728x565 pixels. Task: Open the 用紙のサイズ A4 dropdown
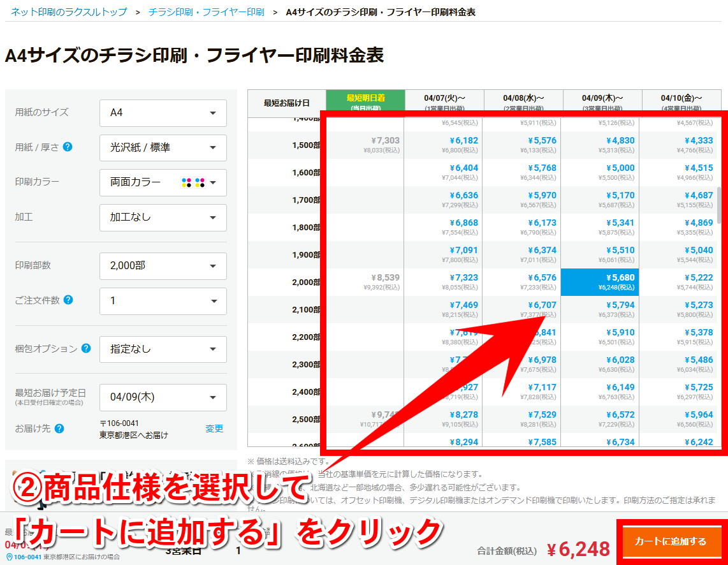pos(163,113)
